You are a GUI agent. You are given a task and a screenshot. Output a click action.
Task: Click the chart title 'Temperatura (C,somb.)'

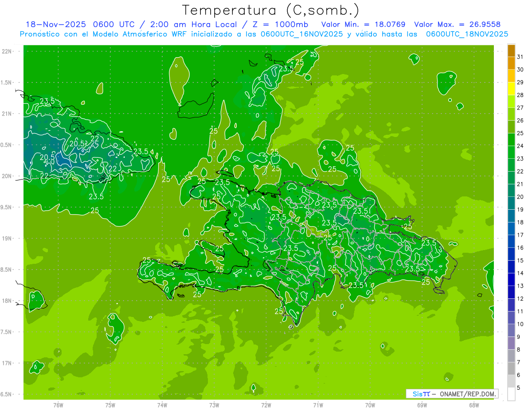click(270, 10)
